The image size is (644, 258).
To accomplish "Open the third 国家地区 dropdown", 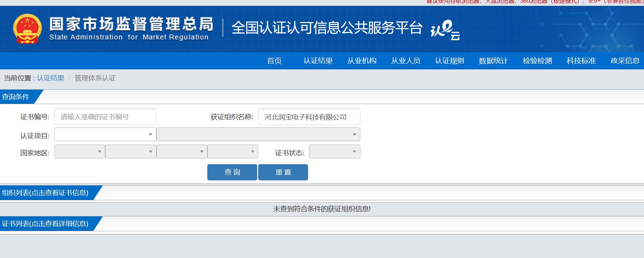I will click(x=182, y=152).
